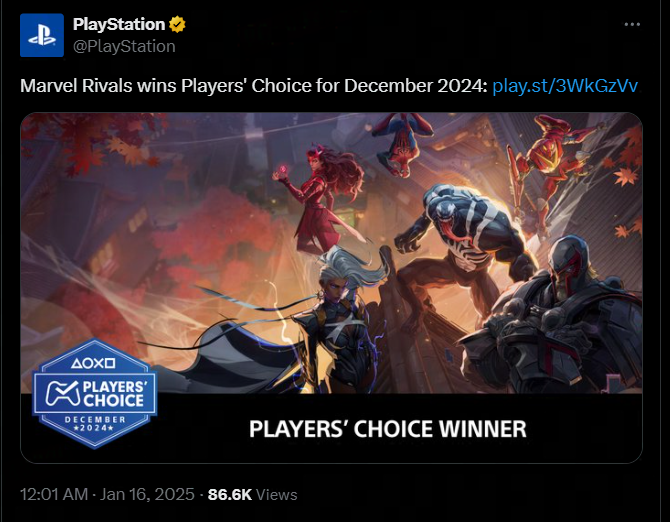
Task: Click the 12:01 AM timestamp
Action: [54, 494]
